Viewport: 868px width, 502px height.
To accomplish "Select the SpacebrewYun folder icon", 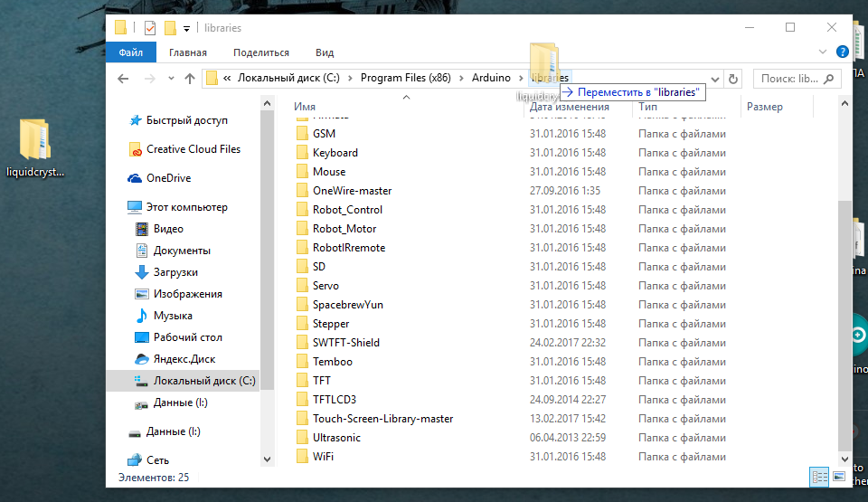I will point(302,304).
